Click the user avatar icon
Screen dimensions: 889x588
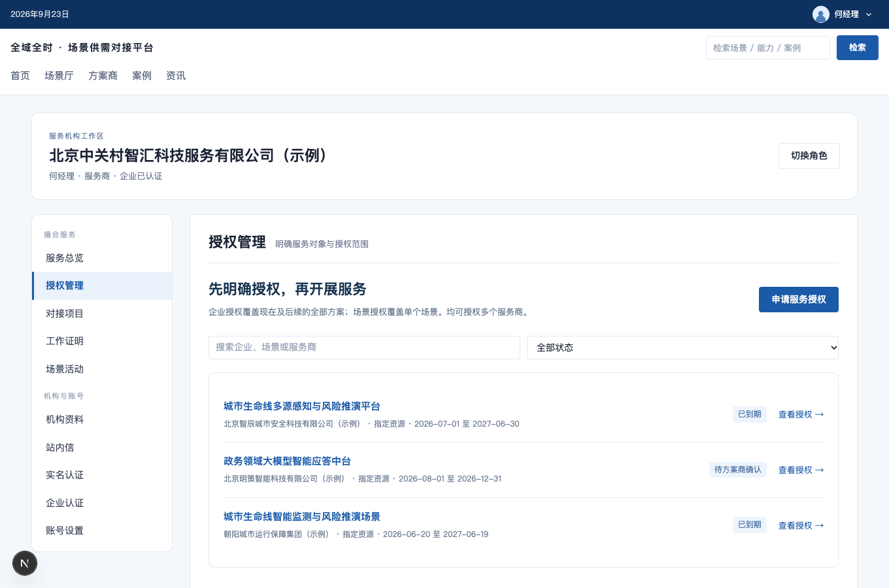point(820,14)
